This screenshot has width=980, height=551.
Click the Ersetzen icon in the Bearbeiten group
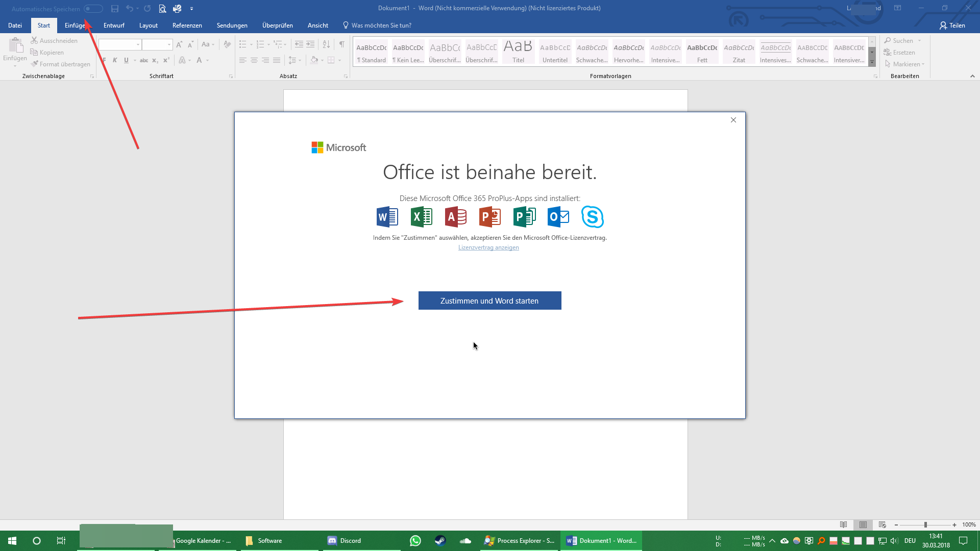(x=888, y=52)
